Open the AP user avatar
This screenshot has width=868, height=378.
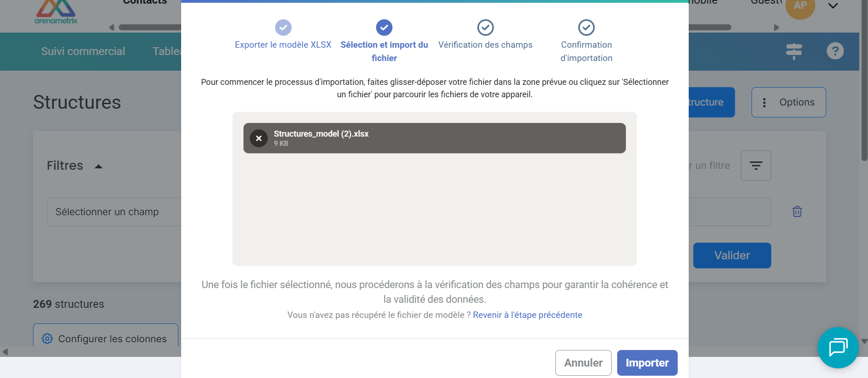click(x=800, y=6)
